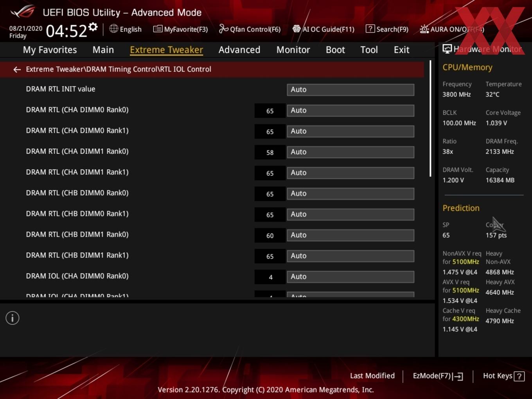Edit DRAM RTL CHA DIMM1 Rank0 field
This screenshot has width=532, height=399.
click(350, 152)
